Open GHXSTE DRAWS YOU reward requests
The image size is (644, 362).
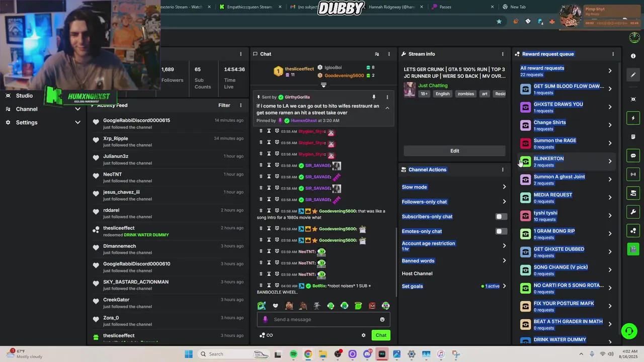[x=566, y=107]
